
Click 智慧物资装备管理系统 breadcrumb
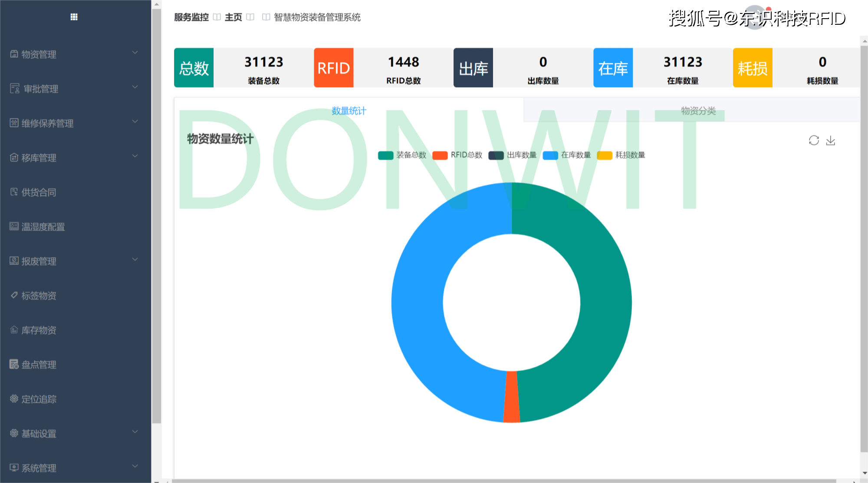tap(317, 17)
